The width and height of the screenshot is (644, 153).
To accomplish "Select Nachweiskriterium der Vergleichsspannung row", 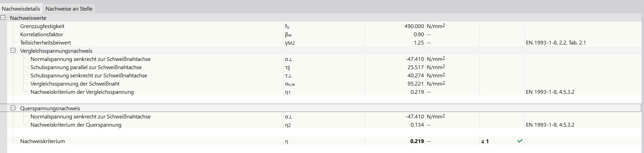I will [x=82, y=92].
